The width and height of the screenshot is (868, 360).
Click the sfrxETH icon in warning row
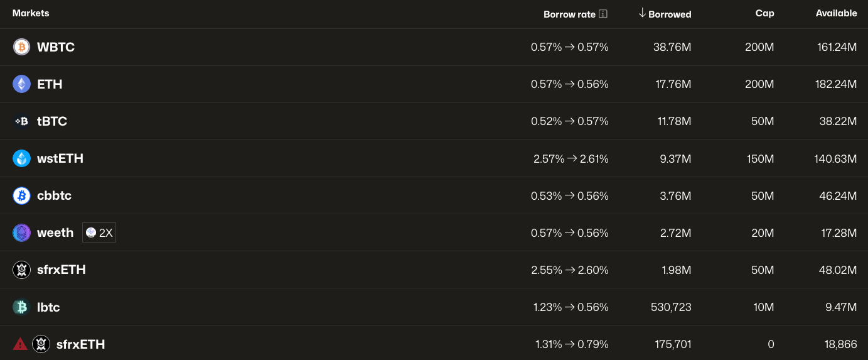(x=41, y=344)
